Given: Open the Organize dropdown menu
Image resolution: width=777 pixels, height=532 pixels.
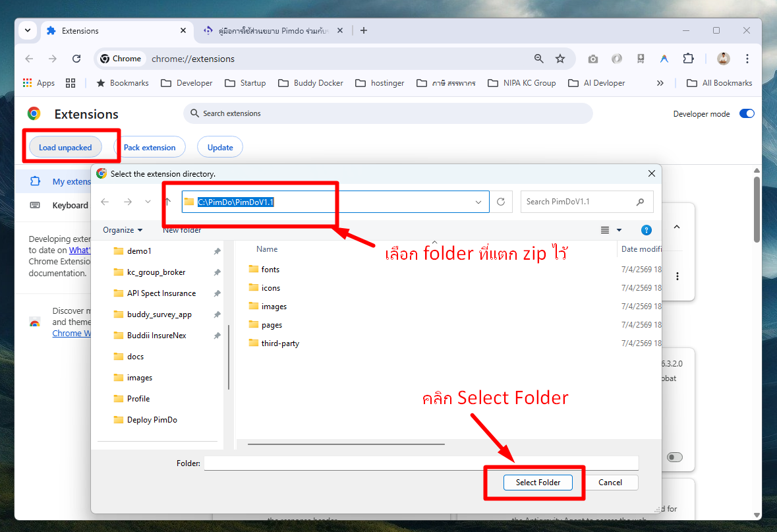Looking at the screenshot, I should pyautogui.click(x=123, y=230).
